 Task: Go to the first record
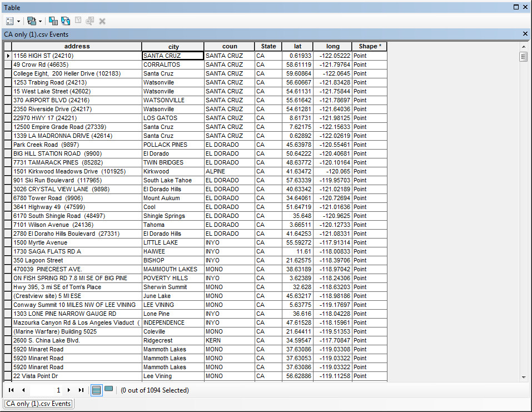11,390
